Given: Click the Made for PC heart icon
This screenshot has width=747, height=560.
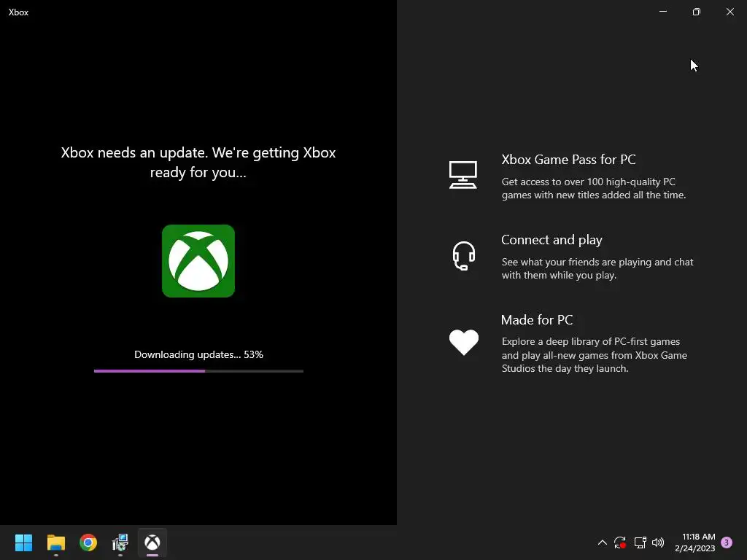Looking at the screenshot, I should [x=463, y=343].
